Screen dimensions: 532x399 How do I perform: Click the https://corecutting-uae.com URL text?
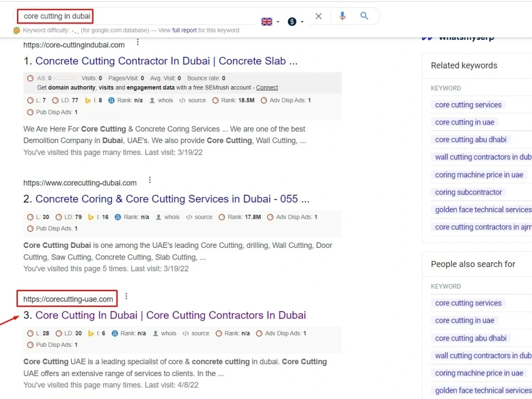pyautogui.click(x=68, y=299)
